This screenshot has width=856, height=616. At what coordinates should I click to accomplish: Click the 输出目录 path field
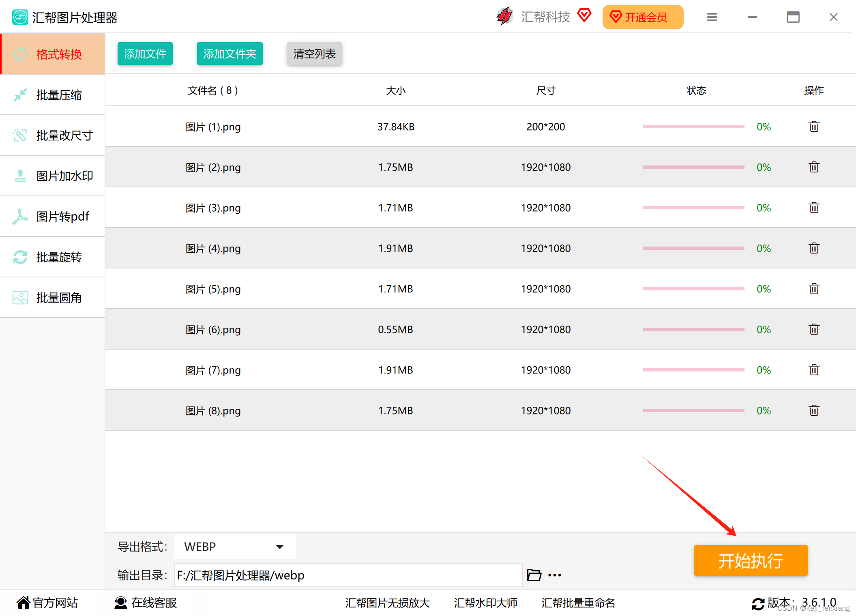[348, 575]
